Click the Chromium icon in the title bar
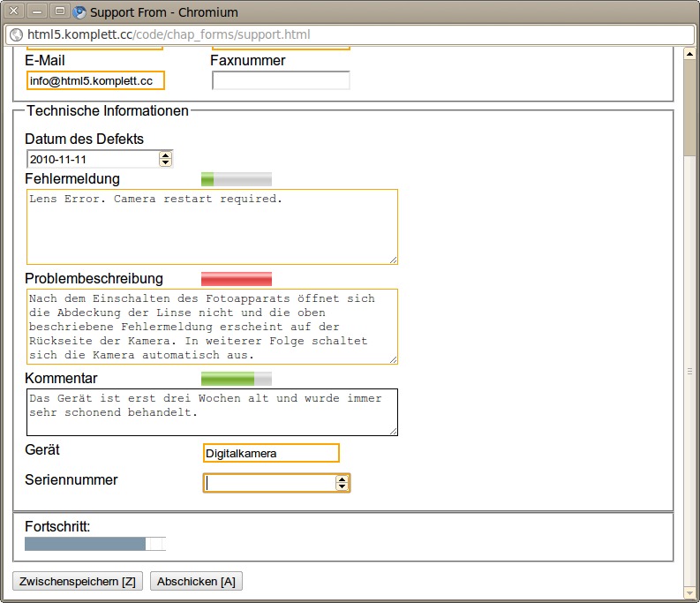 80,12
